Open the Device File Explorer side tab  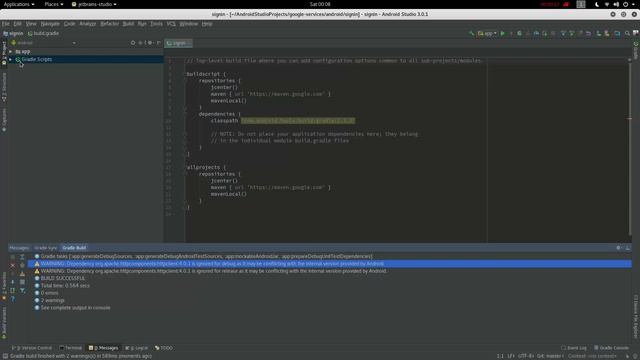click(x=636, y=316)
